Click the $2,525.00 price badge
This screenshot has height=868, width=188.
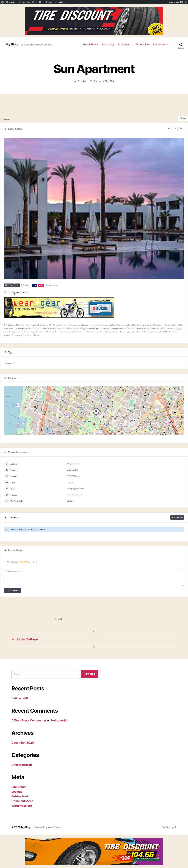[9, 285]
